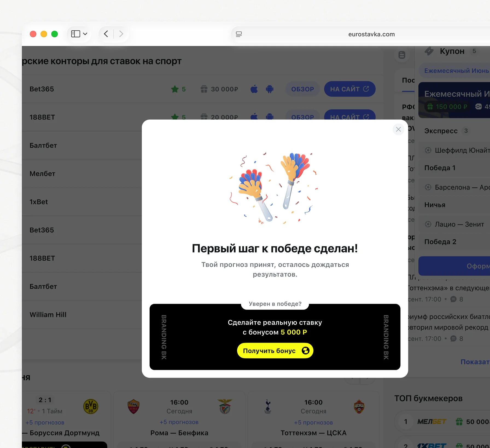The height and width of the screenshot is (448, 490).
Task: Click the Получить бонус button
Action: (275, 351)
